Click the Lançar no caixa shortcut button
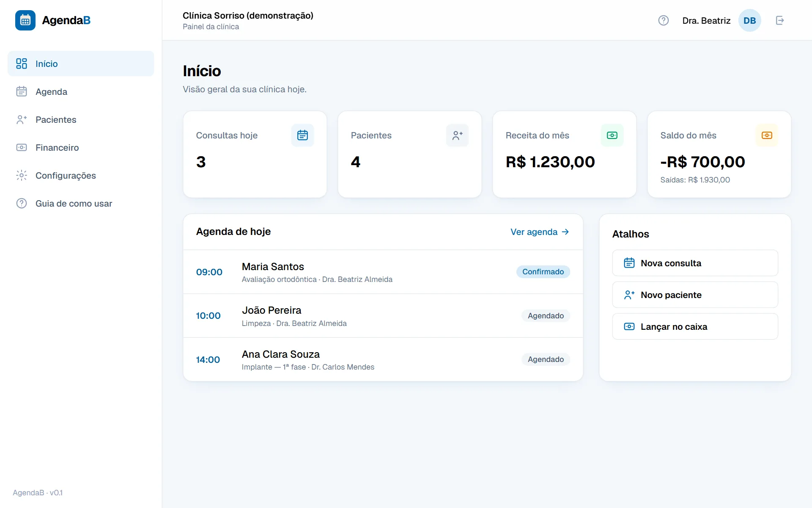Viewport: 812px width, 508px height. [x=695, y=326]
